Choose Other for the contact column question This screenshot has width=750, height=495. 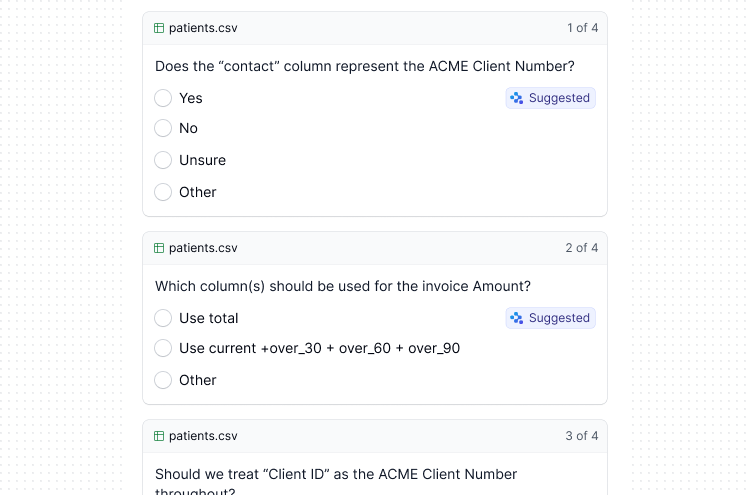[164, 192]
